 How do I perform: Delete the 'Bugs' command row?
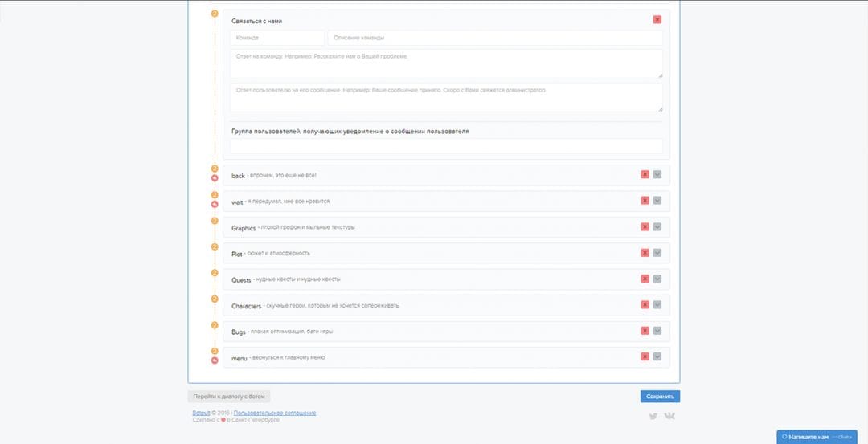click(645, 331)
